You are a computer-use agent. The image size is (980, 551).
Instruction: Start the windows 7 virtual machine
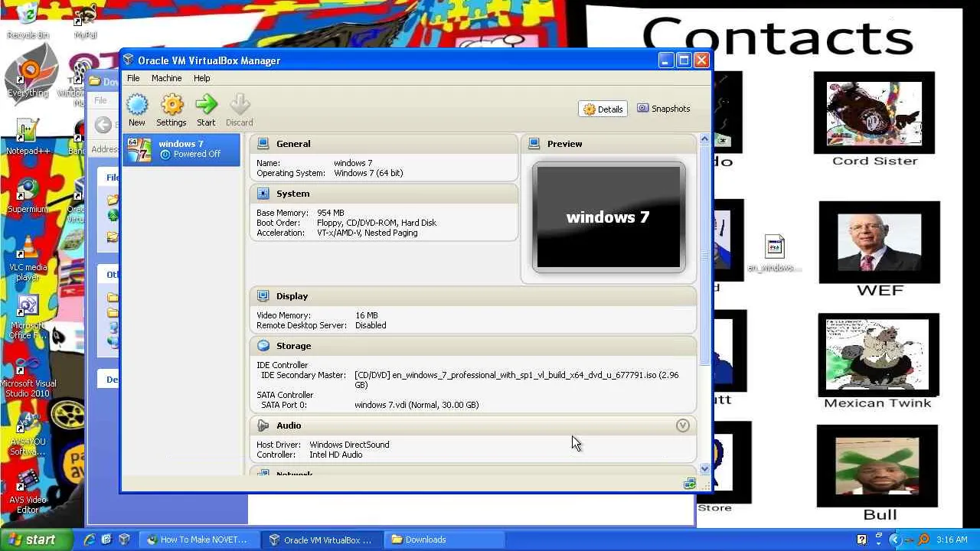click(x=206, y=110)
